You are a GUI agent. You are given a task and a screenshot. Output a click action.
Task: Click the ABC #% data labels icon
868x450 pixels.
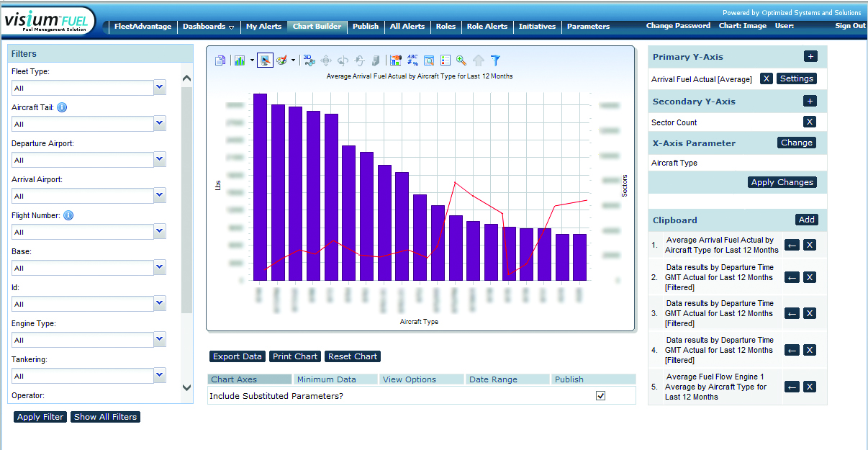tap(412, 60)
